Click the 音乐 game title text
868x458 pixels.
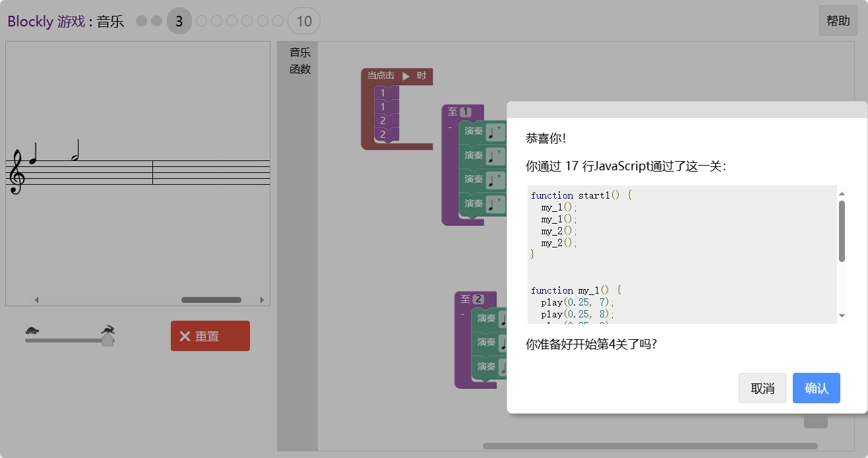110,21
